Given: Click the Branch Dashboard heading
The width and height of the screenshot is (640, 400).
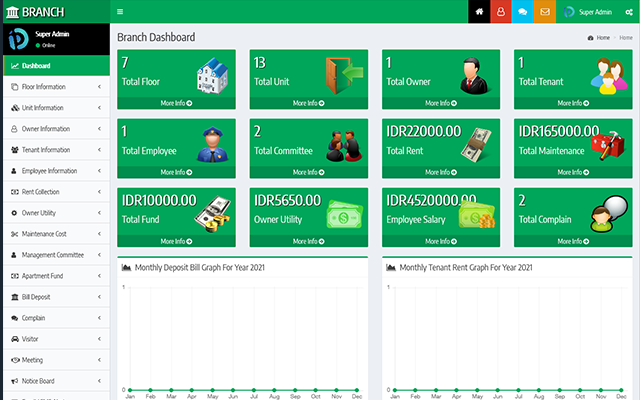Looking at the screenshot, I should coord(156,37).
